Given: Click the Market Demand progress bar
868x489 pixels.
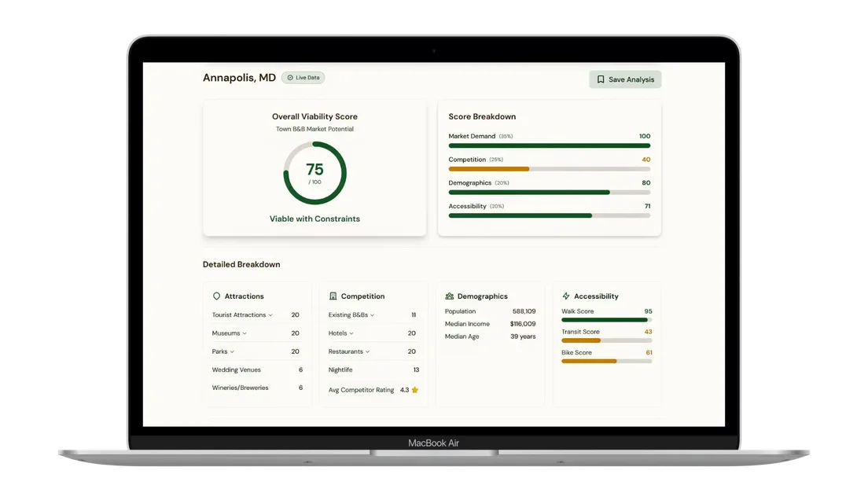Looking at the screenshot, I should [x=548, y=145].
